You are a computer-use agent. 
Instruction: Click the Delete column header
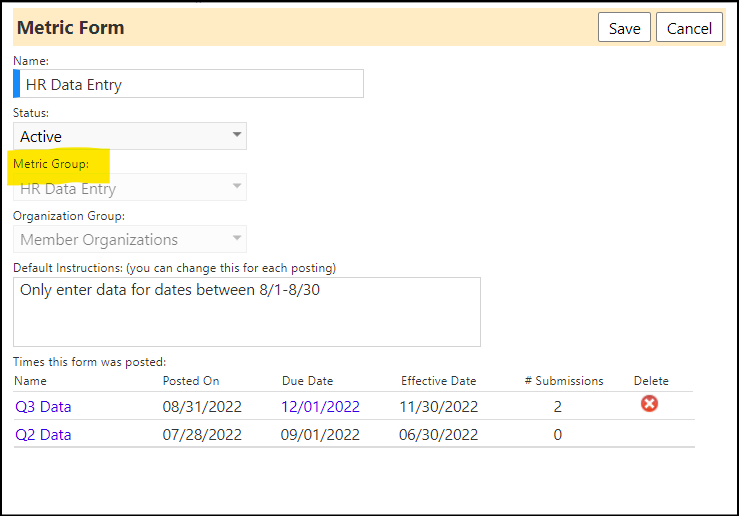pyautogui.click(x=651, y=381)
